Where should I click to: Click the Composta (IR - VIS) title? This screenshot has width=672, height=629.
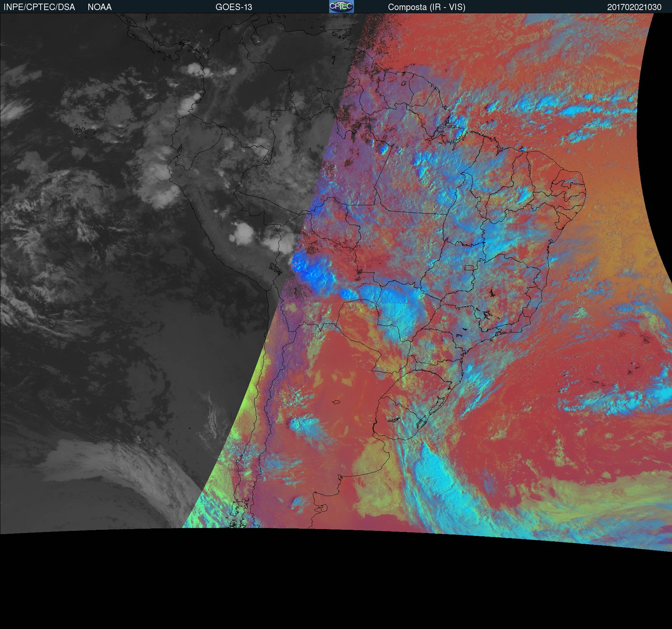(427, 7)
